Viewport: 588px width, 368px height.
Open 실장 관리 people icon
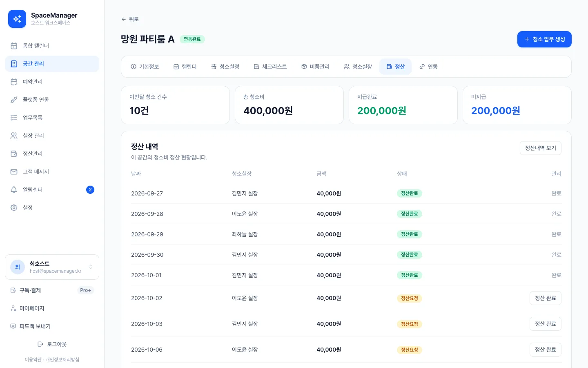tap(14, 136)
